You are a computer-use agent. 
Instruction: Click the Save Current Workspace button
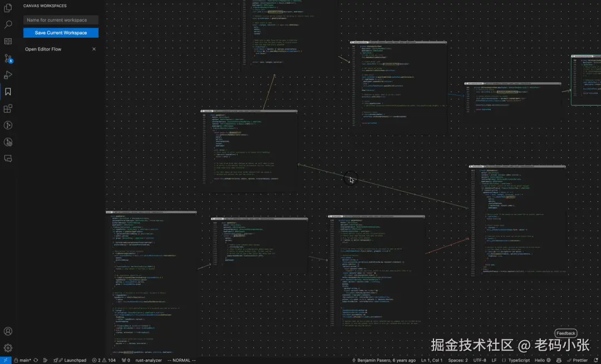pos(61,33)
